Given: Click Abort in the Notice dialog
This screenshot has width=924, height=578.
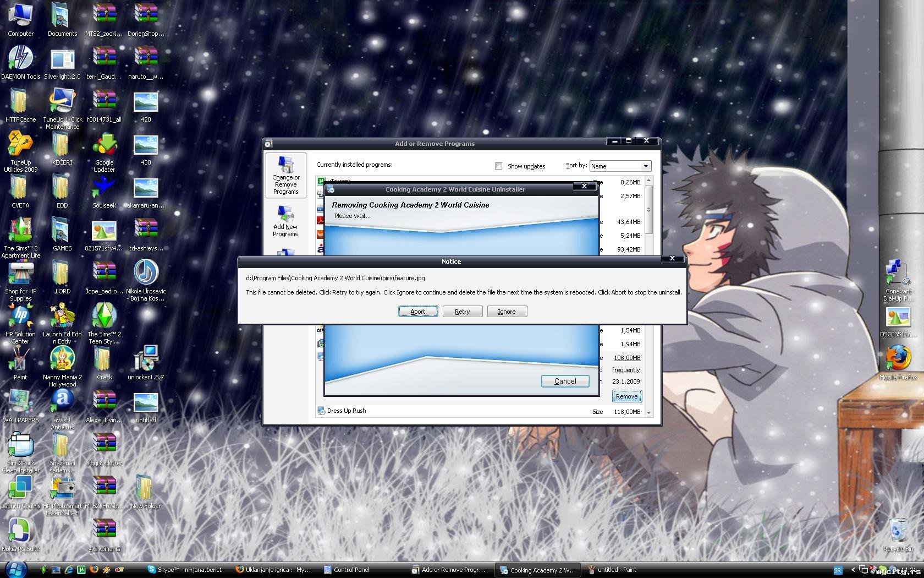Looking at the screenshot, I should [x=418, y=312].
